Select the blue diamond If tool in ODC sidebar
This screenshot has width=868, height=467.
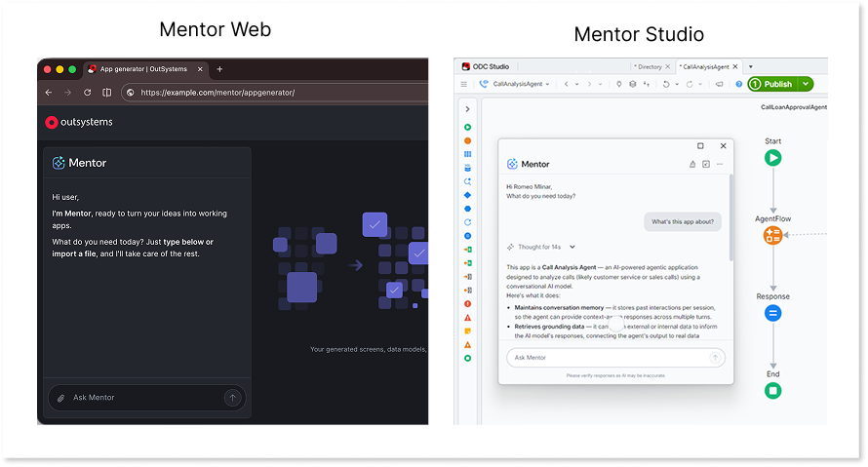tap(468, 195)
